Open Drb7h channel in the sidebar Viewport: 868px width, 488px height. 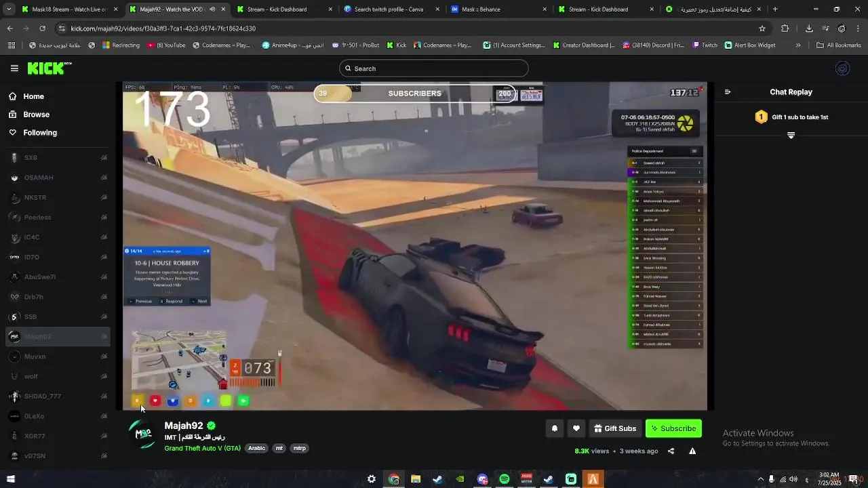58,297
